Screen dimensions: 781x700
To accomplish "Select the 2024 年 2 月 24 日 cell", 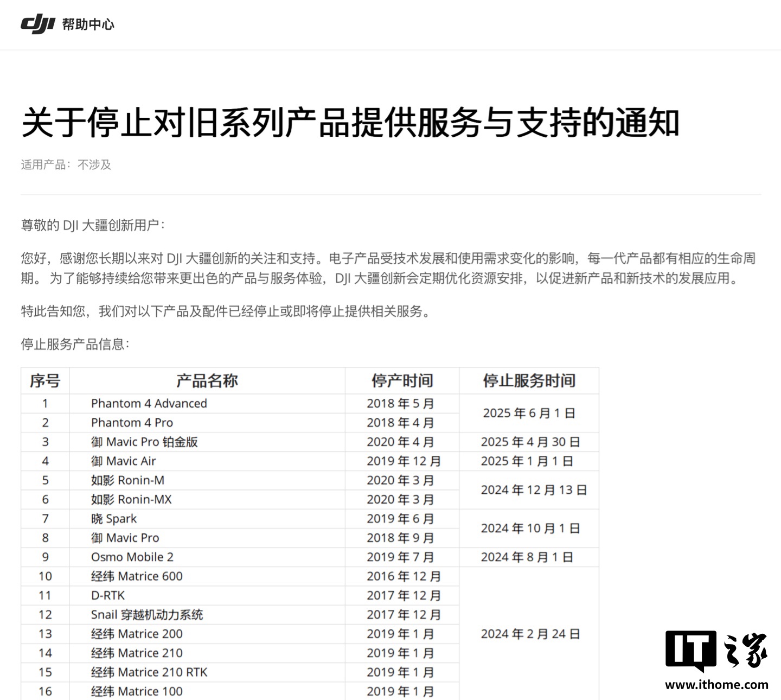I will 530,634.
